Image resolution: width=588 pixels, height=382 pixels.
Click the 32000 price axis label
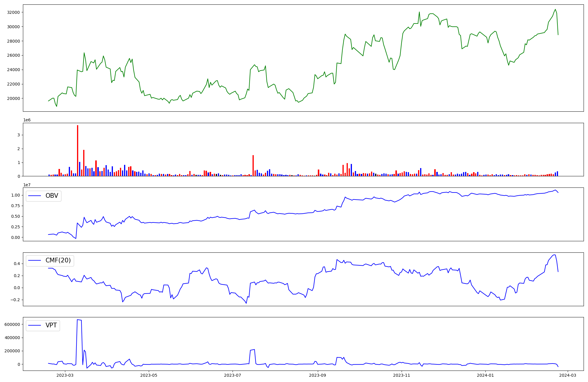[x=13, y=12]
